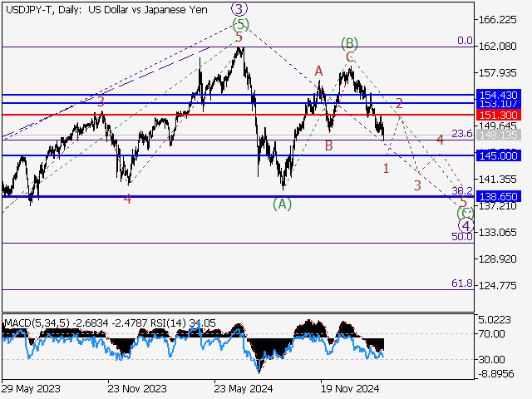Click the MACD(5,34,5) indicator label

click(37, 323)
